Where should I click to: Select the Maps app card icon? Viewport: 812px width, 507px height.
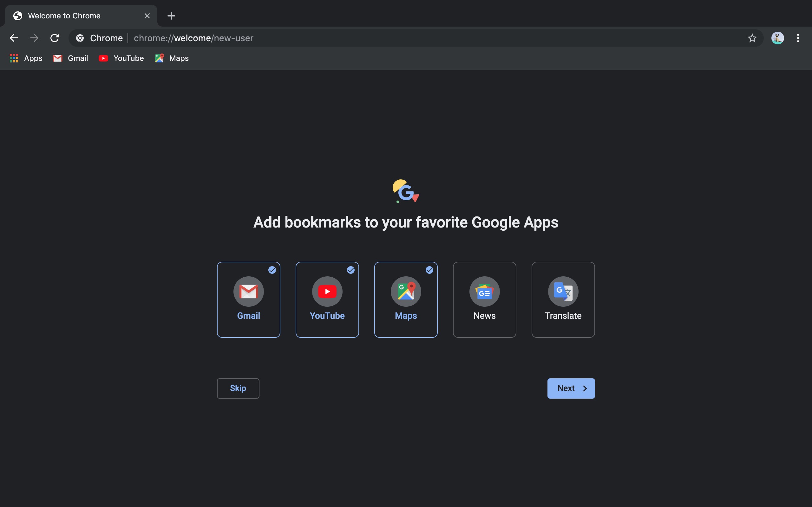tap(406, 292)
